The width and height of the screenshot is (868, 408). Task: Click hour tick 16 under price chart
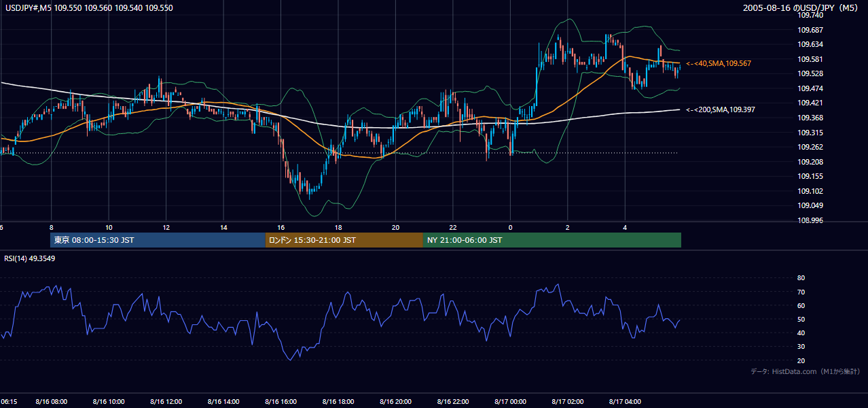click(281, 228)
